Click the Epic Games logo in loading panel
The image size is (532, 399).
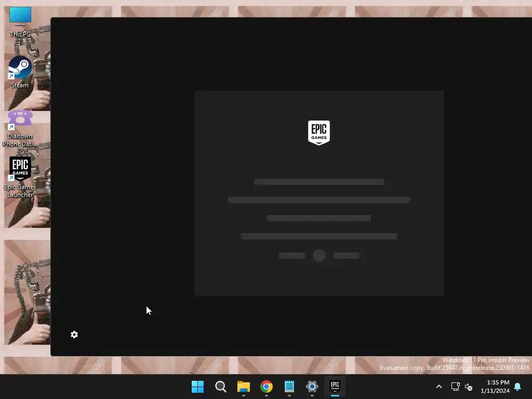[x=318, y=132]
